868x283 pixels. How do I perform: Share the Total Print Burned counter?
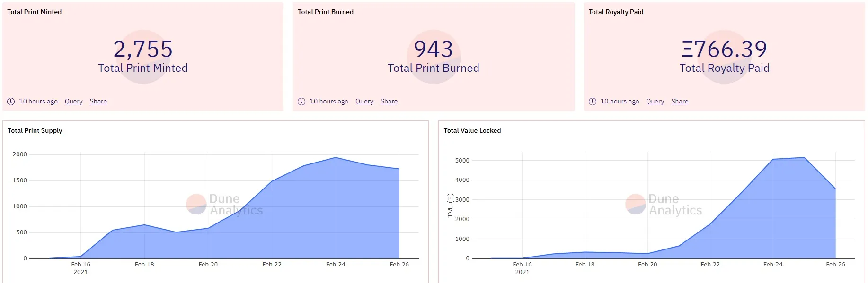pyautogui.click(x=389, y=102)
